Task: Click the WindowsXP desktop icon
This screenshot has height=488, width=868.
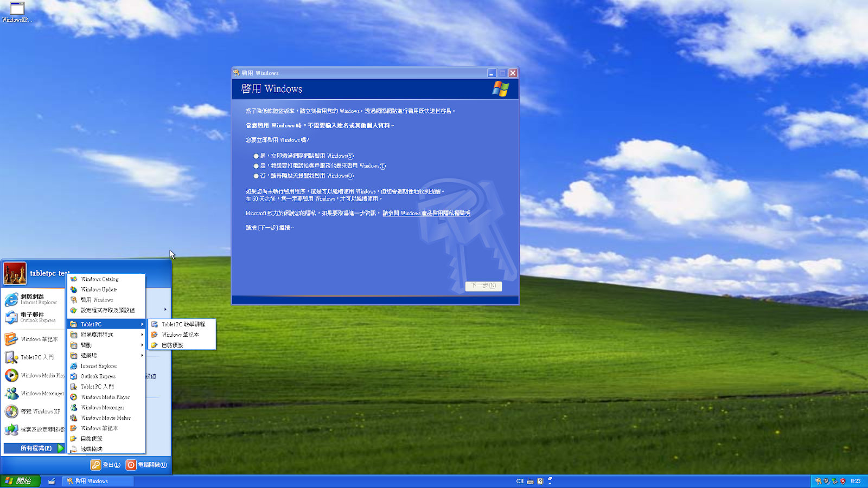Action: point(17,12)
